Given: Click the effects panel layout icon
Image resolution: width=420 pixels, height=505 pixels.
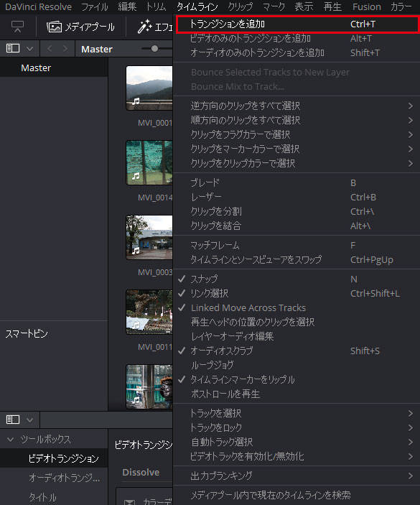Looking at the screenshot, I should point(13,420).
